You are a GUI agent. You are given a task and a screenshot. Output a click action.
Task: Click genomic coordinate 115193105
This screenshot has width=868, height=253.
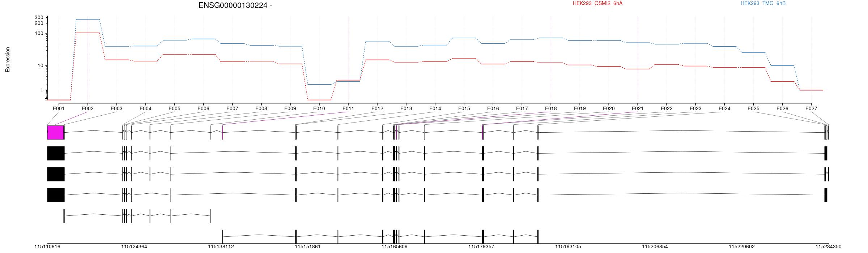568,247
